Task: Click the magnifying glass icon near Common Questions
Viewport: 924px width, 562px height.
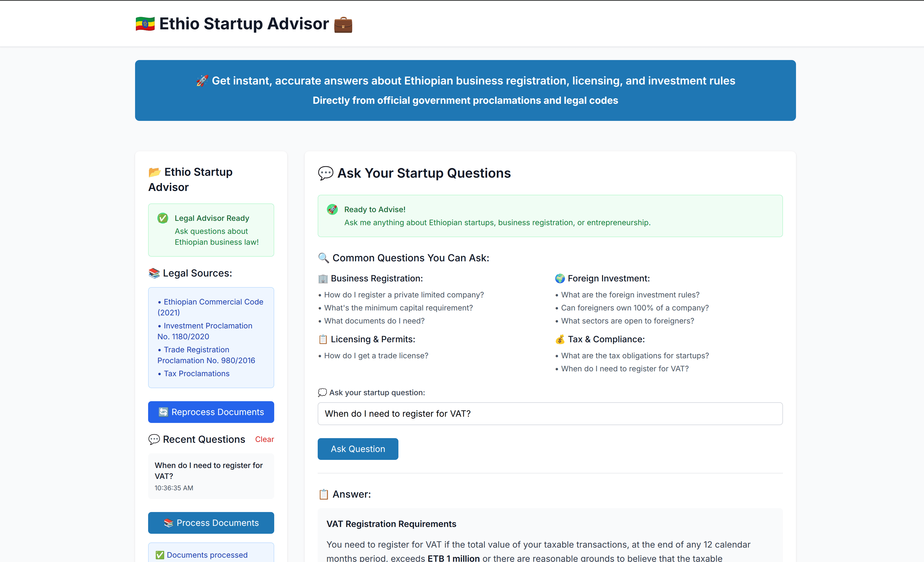Action: point(324,258)
